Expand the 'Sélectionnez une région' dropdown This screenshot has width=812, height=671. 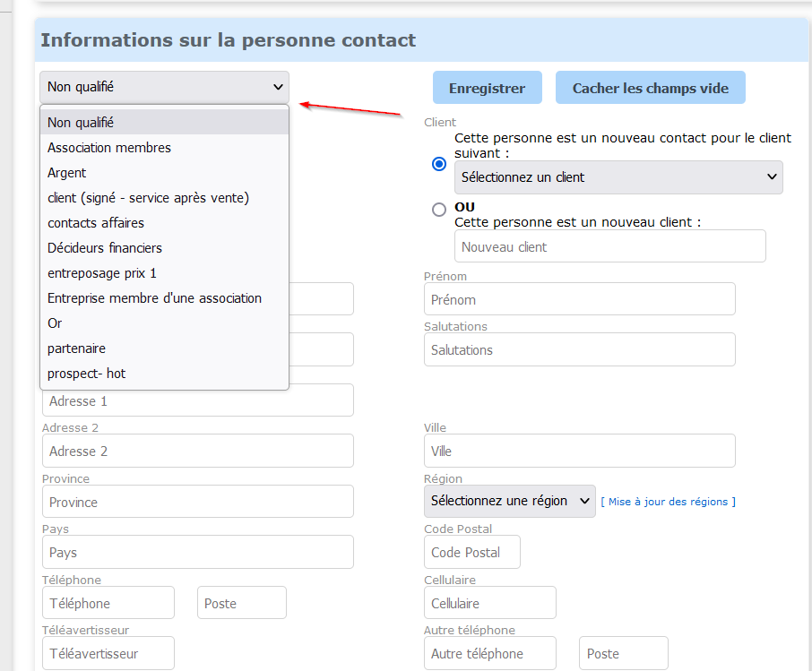point(509,501)
